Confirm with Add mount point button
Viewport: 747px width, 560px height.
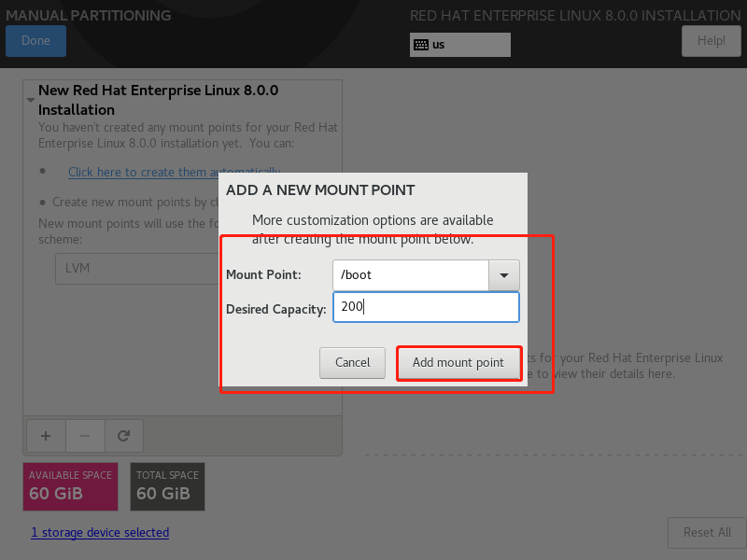tap(458, 363)
